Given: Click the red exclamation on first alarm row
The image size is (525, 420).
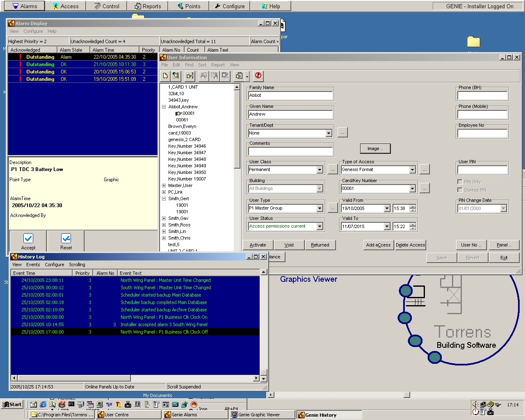Looking at the screenshot, I should [20, 57].
